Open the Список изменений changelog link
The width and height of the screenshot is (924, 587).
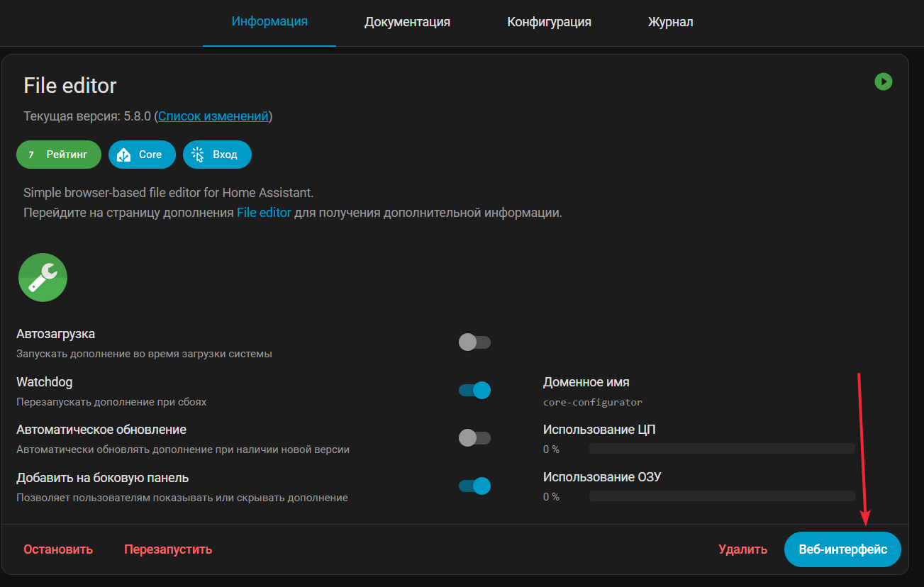[213, 116]
